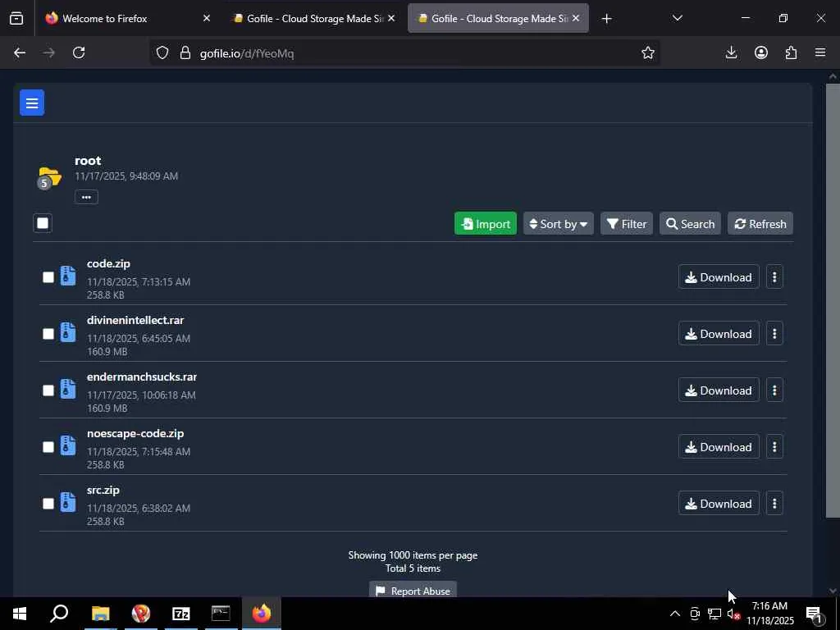This screenshot has height=630, width=840.
Task: Open 7-Zip from the taskbar
Action: point(181,614)
